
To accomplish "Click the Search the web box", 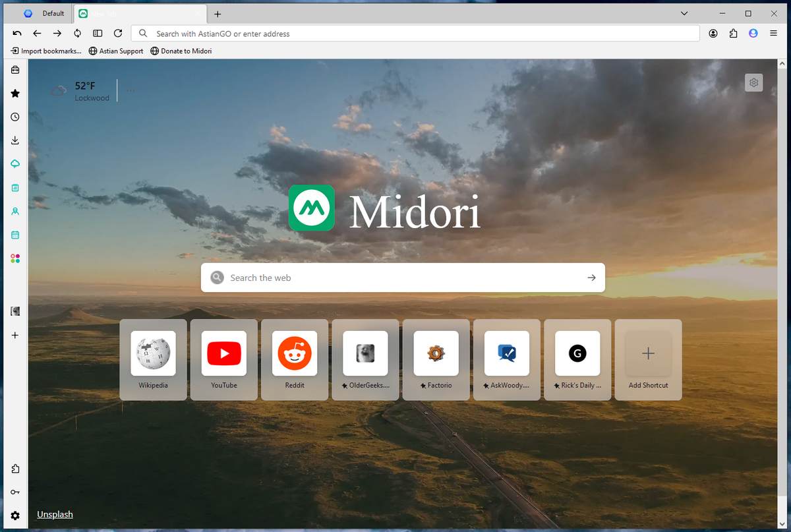I will pyautogui.click(x=403, y=278).
